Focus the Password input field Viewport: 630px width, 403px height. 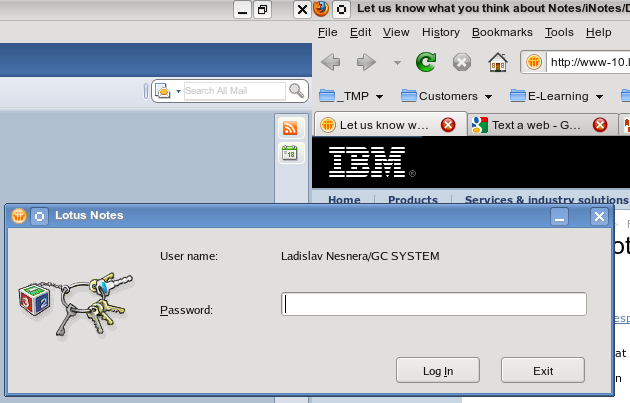point(434,304)
